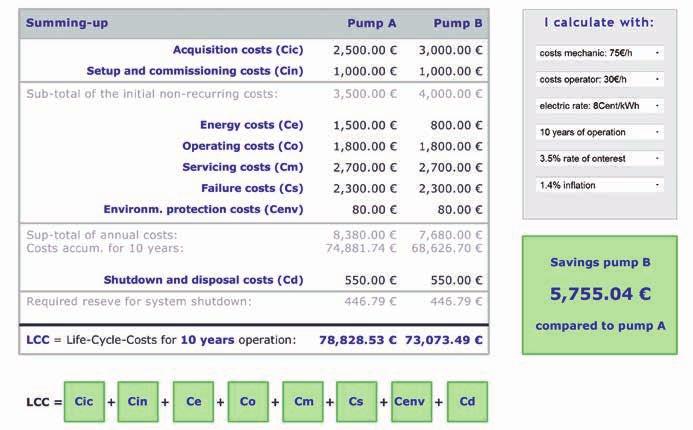Open the costs mechanic 75€/h dropdown
The image size is (693, 430).
click(x=600, y=53)
